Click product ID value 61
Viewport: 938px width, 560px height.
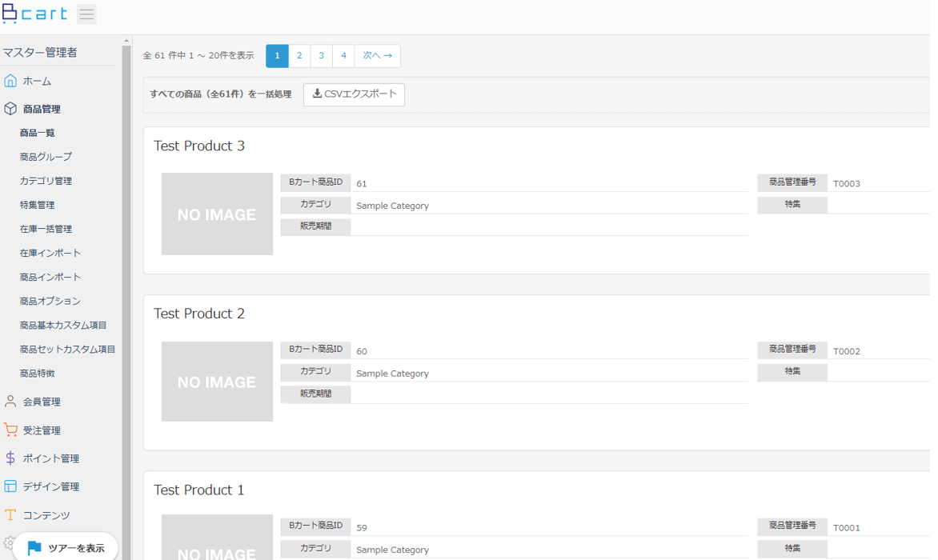(x=361, y=183)
